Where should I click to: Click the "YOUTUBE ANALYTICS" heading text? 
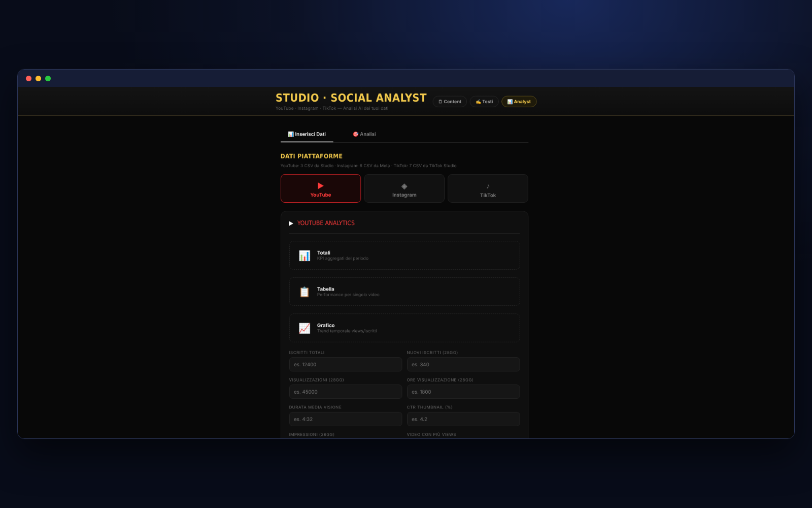(x=326, y=223)
